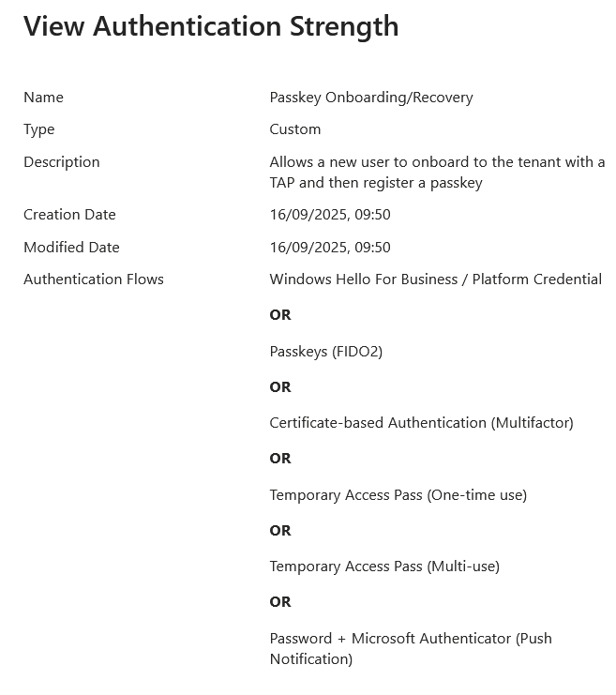Screen dimensions: 616x695
Task: Click the Authentication Flows label
Action: coord(94,280)
